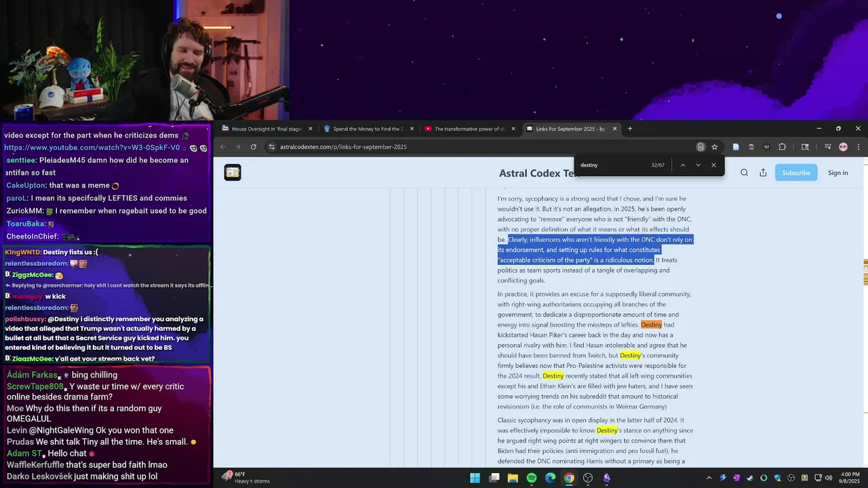The image size is (868, 488).
Task: Click the address bar URL
Action: [x=343, y=147]
